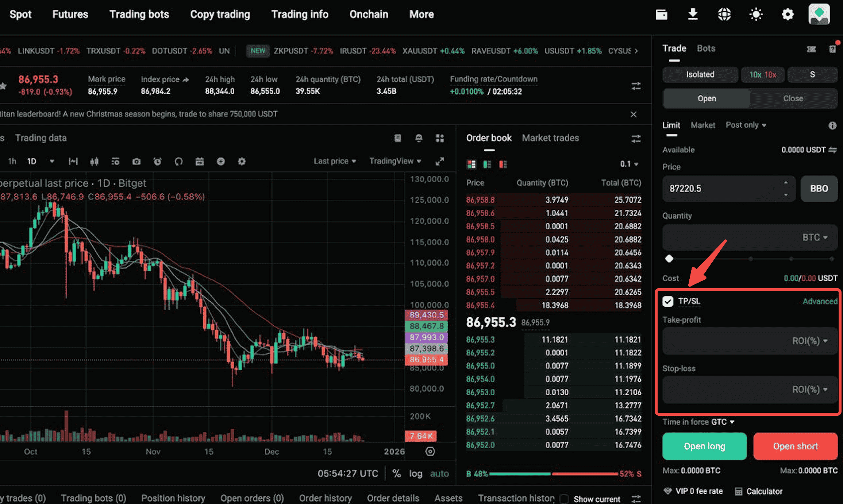Image resolution: width=843 pixels, height=504 pixels.
Task: Open the alert clock icon on chart toolbar
Action: pos(157,161)
